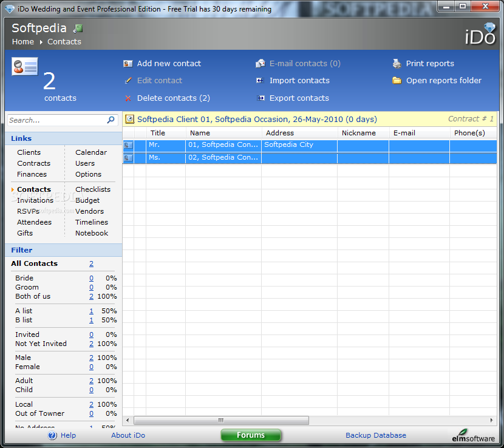The height and width of the screenshot is (448, 504).
Task: Filter by A list count
Action: (91, 311)
